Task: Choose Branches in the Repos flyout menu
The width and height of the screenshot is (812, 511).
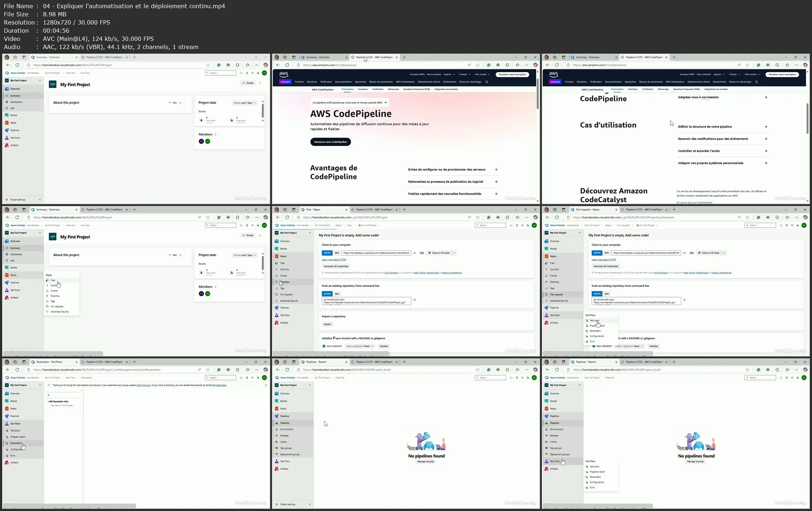Action: click(x=61, y=296)
